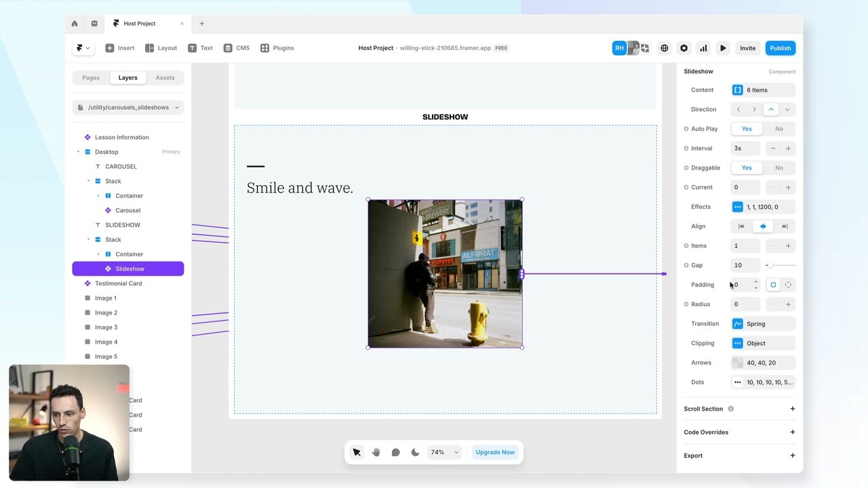Increase the Radius value with plus

click(788, 304)
